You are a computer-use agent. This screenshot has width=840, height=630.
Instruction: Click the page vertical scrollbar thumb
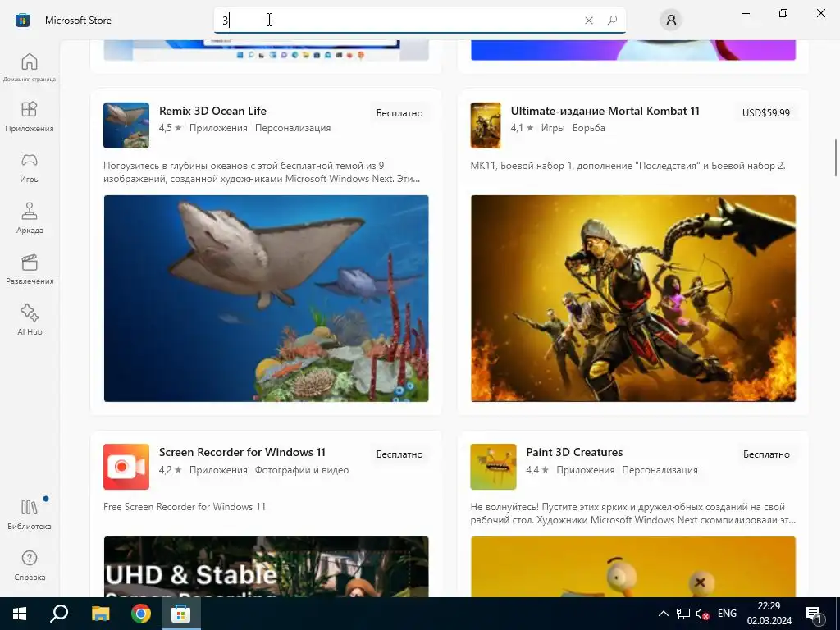pos(836,157)
